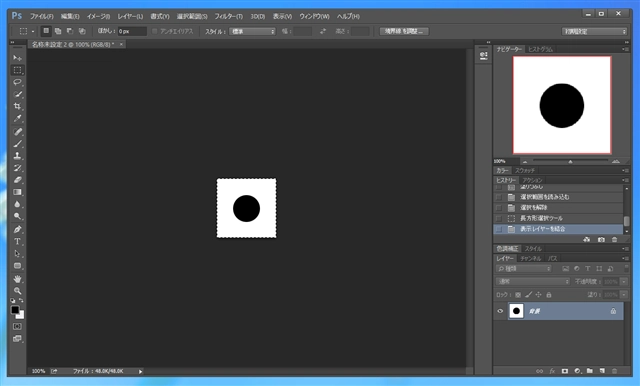Select the Quick Selection tool

[17, 94]
